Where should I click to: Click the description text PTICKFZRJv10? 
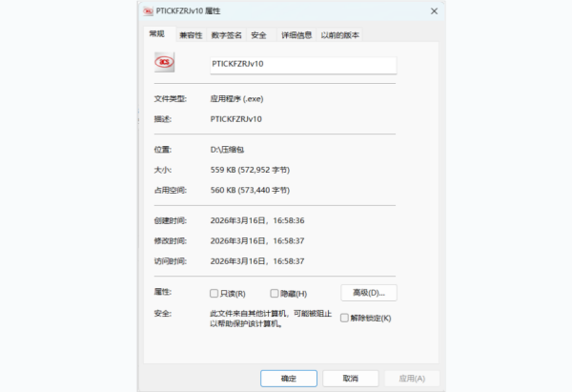point(235,119)
